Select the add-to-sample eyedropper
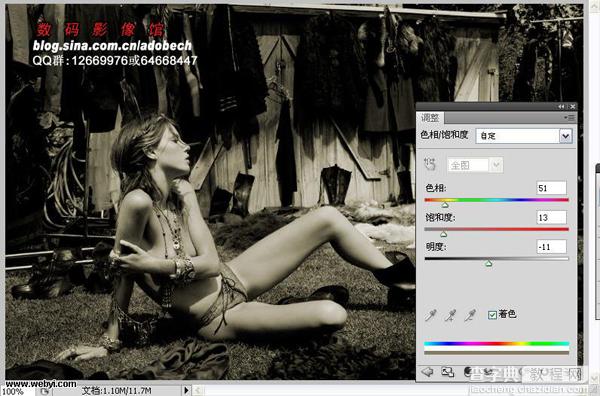 [x=450, y=315]
